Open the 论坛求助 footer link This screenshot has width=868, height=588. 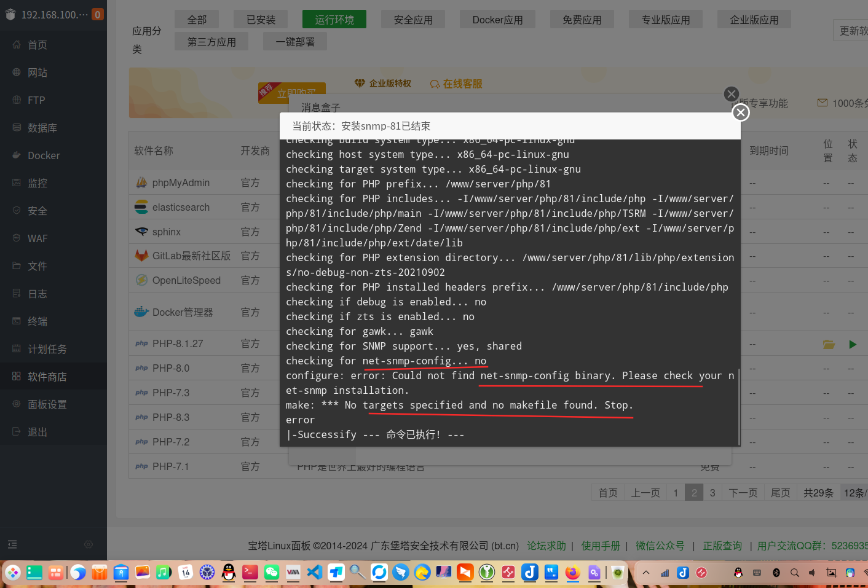[x=546, y=546]
